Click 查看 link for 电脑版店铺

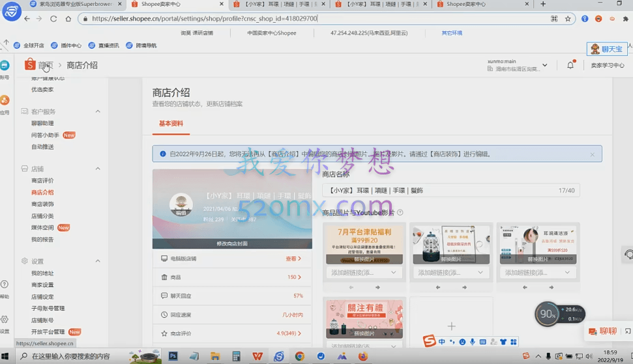(293, 259)
